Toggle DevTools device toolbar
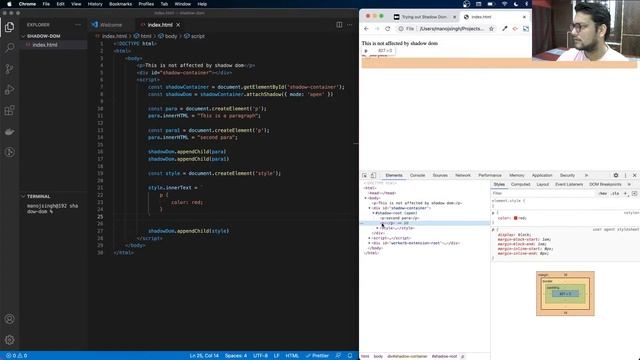The width and height of the screenshot is (640, 360). point(373,175)
